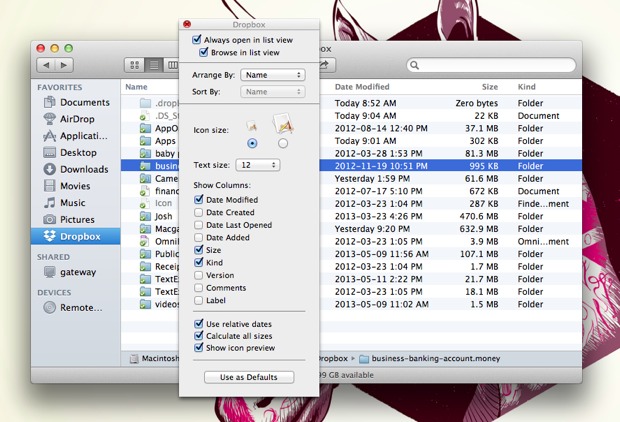Toggle Use relative dates
The width and height of the screenshot is (620, 422).
click(198, 324)
